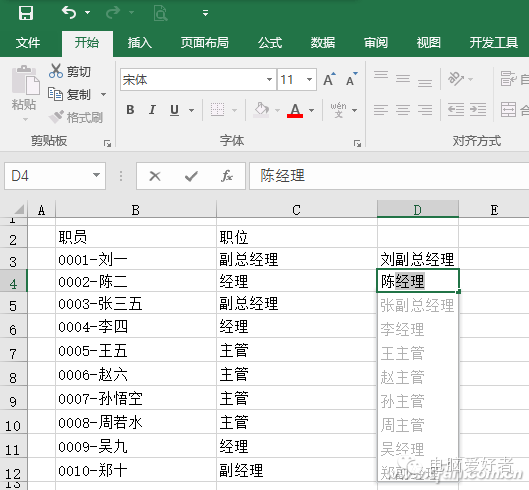Open the Copy (复制) dropdown arrow

104,94
